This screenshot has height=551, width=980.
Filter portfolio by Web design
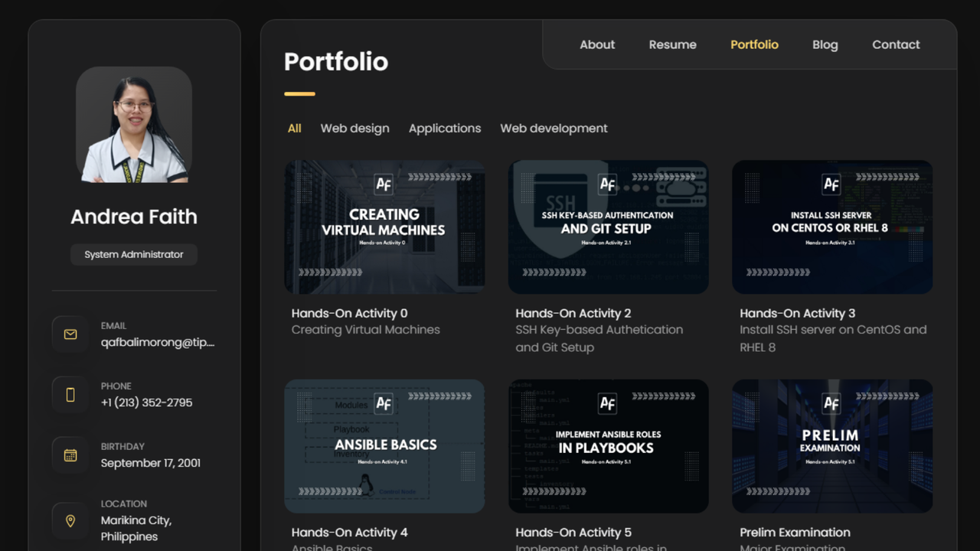[354, 128]
